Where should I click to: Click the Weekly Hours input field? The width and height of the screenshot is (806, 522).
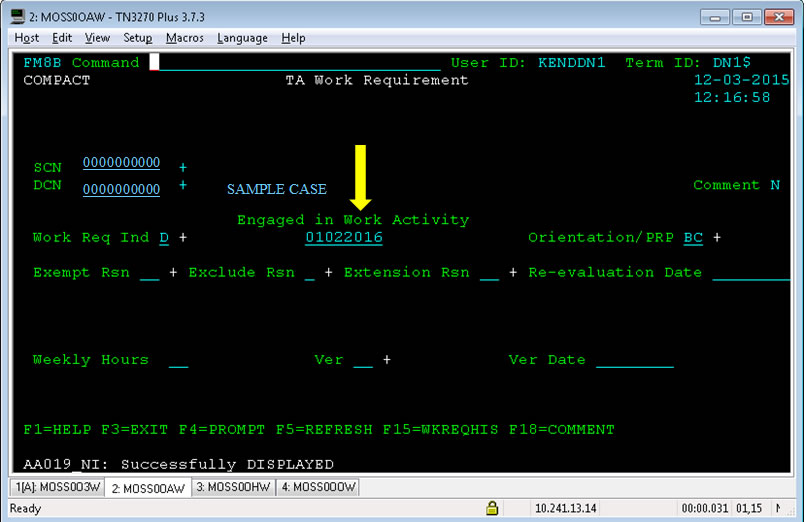(x=178, y=360)
